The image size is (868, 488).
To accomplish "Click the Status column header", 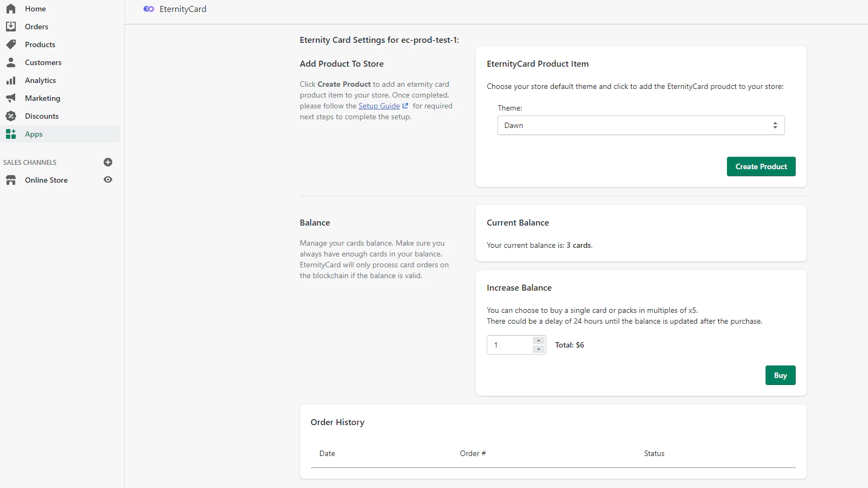I will (x=654, y=453).
